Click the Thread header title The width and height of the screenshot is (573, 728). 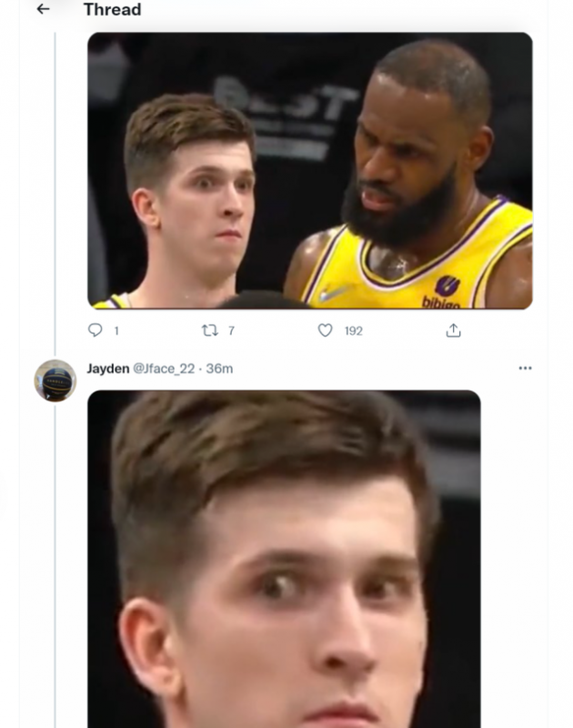[112, 10]
